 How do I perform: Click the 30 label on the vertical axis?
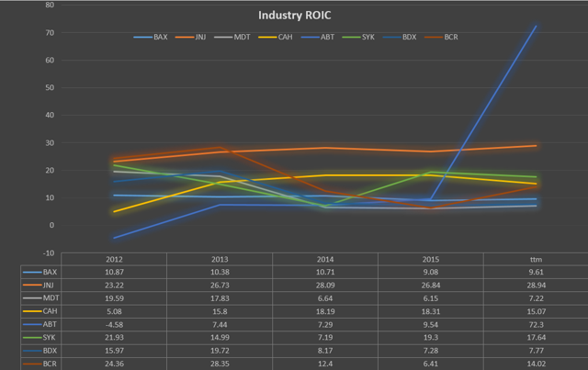(50, 143)
